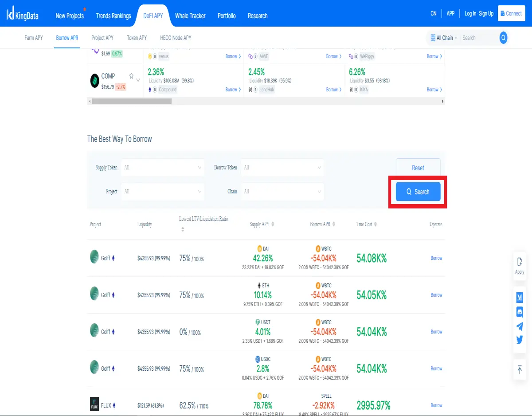Screen dimensions: 532x416
Task: Click Borrow in Golff USDT row
Action: (436, 332)
